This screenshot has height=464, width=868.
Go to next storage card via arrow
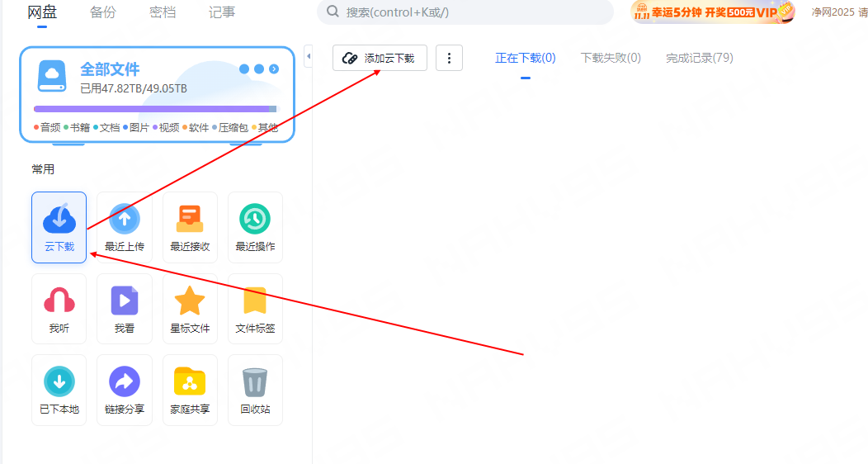point(274,69)
